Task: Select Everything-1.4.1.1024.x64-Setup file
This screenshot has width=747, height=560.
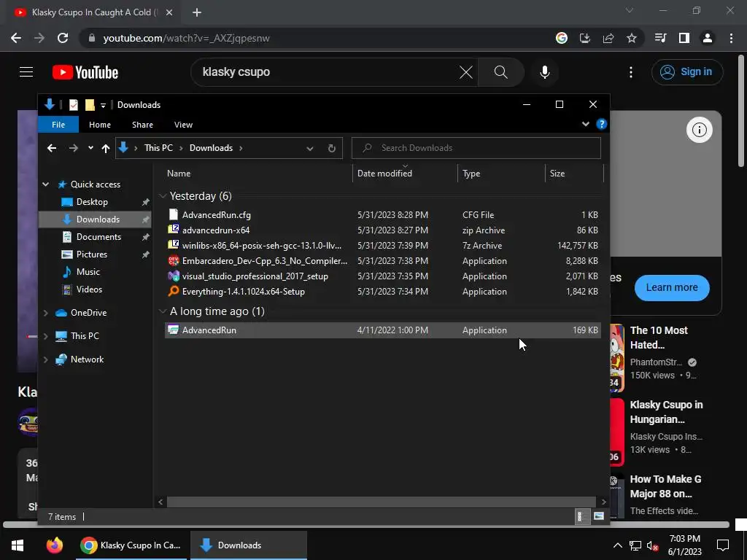Action: [x=382, y=292]
